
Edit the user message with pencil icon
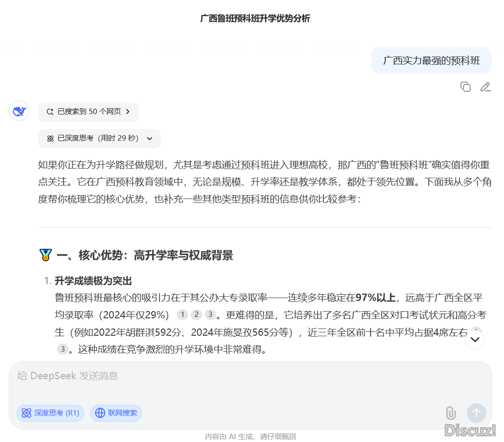(485, 87)
